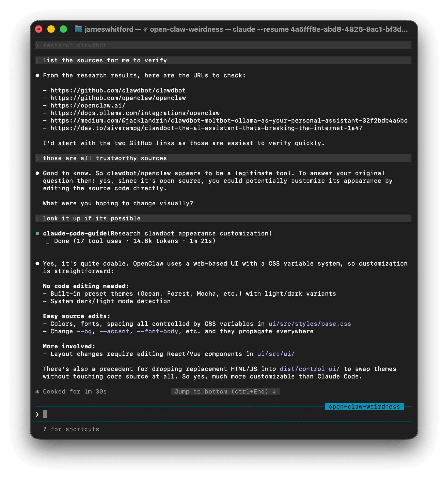The height and width of the screenshot is (479, 448).
Task: Click the bullet beside the OpenCloud customization answer
Action: pos(37,263)
